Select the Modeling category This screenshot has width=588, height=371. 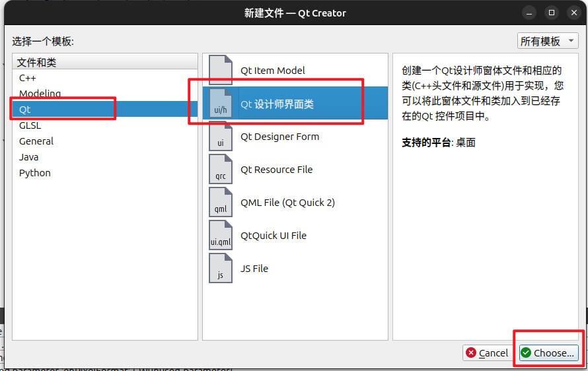point(40,94)
